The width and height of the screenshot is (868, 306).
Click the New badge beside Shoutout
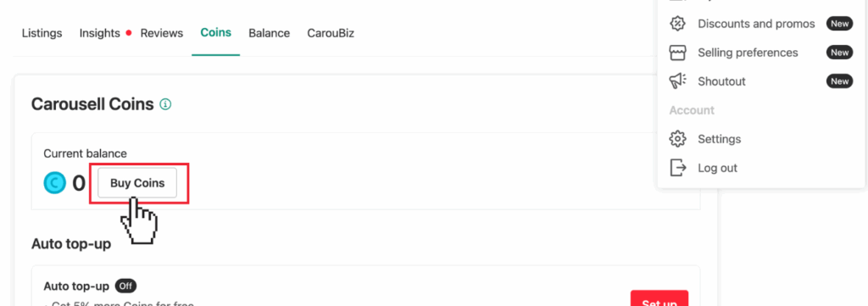click(x=840, y=81)
